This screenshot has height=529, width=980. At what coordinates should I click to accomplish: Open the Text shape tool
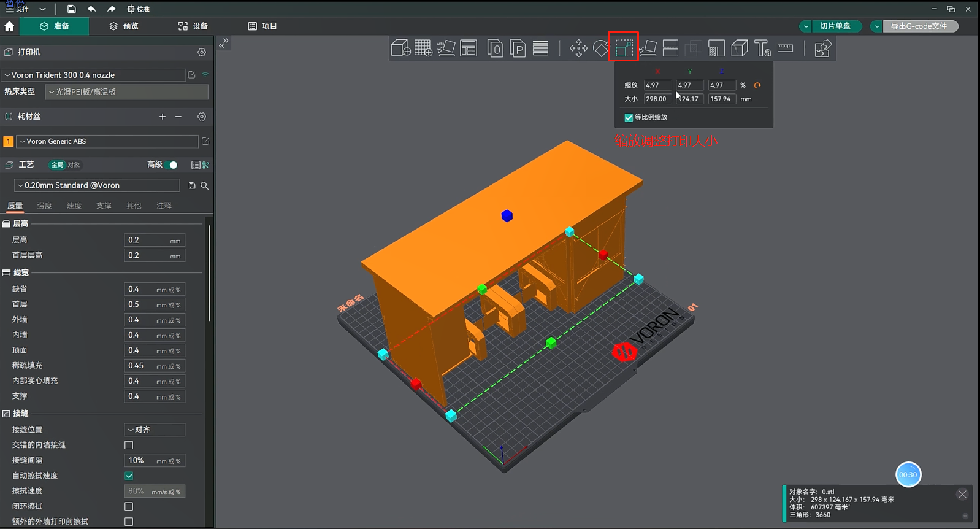tap(762, 48)
